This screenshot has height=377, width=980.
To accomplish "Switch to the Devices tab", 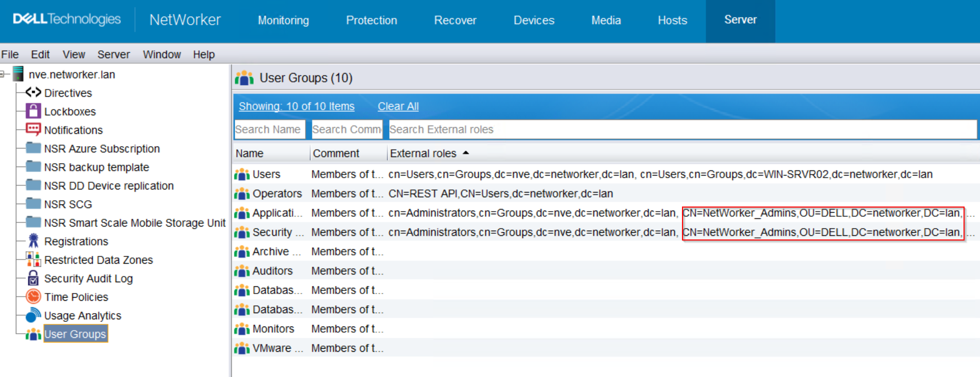I will (x=534, y=21).
